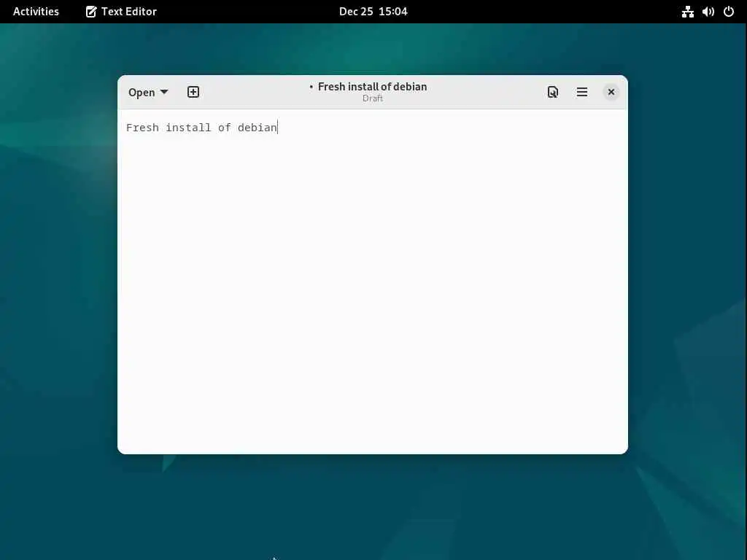
Task: Open the Text Editor app menu
Action: click(121, 12)
